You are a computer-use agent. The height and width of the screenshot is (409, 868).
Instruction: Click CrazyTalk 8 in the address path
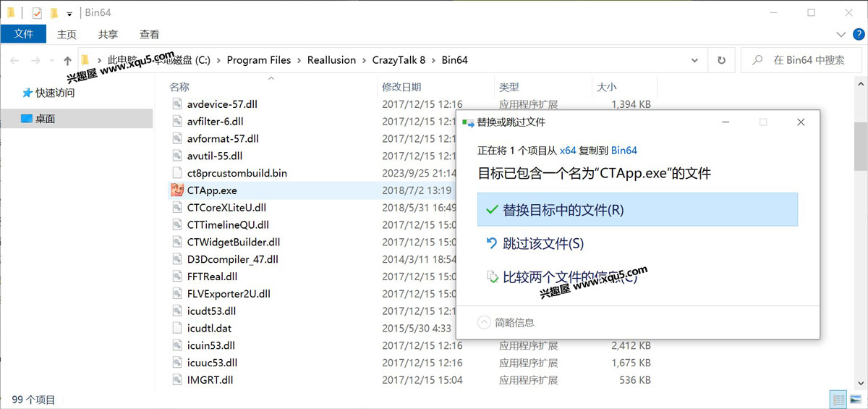coord(399,60)
